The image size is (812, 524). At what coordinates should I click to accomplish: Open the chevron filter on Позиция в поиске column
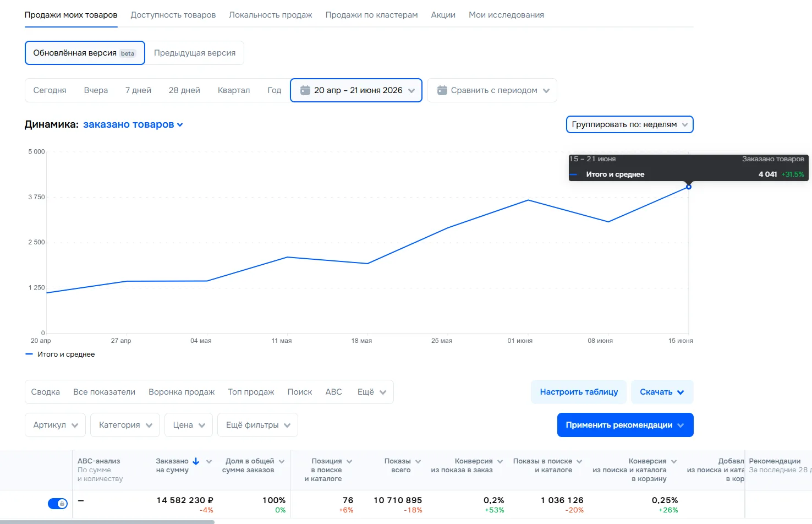tap(349, 462)
